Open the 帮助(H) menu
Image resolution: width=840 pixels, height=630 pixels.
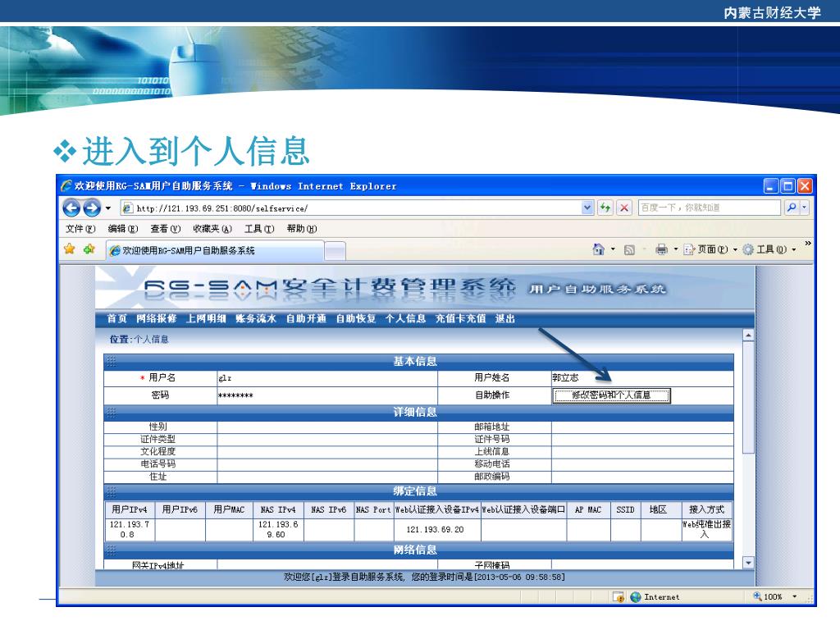[x=302, y=230]
